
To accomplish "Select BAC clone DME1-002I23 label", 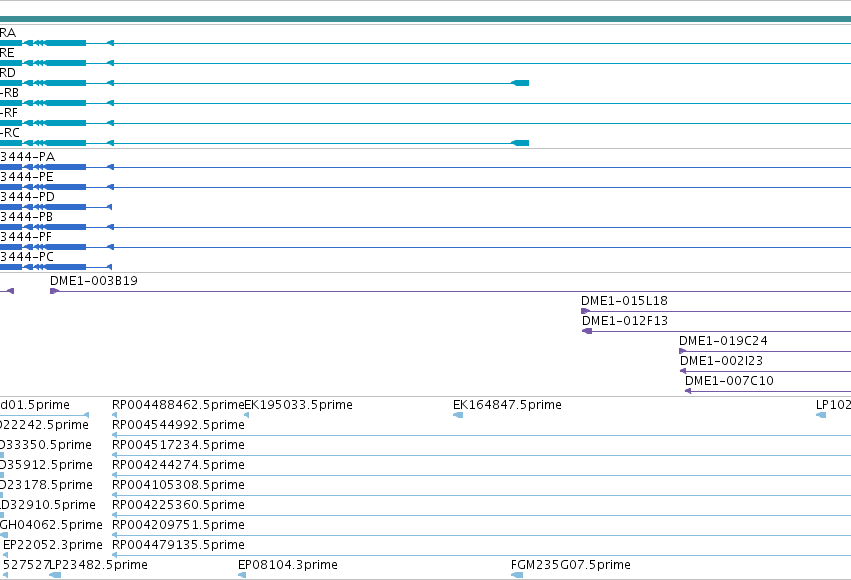I will click(x=721, y=361).
